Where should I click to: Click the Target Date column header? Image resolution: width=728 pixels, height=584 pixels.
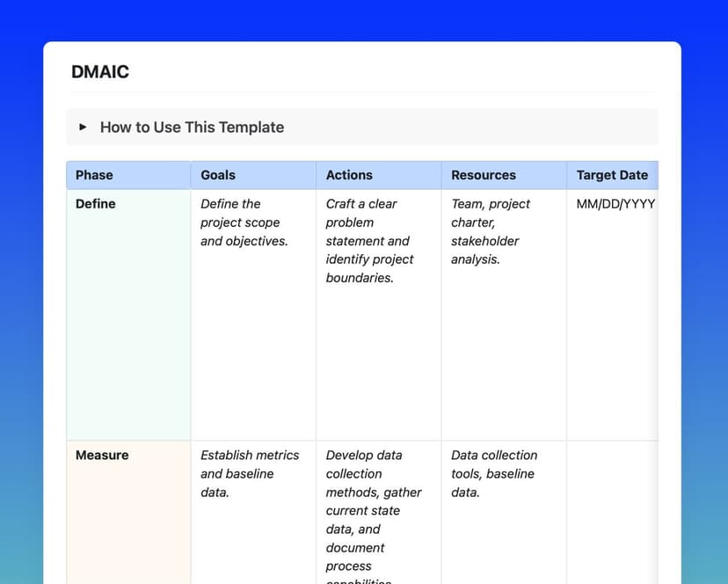pos(613,174)
